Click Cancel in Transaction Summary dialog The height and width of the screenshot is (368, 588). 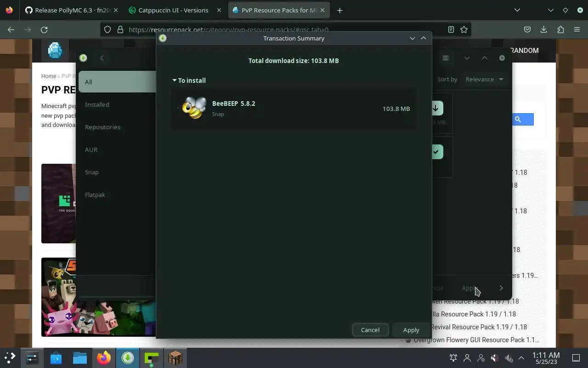click(x=370, y=330)
